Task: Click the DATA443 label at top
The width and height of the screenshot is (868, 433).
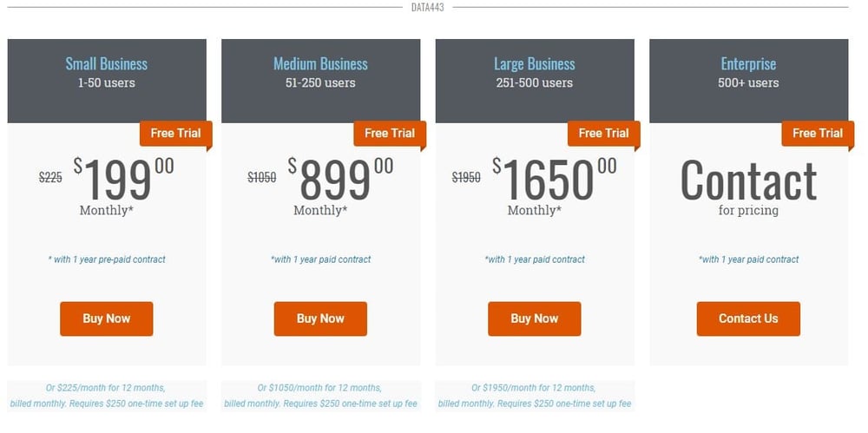Action: [430, 8]
